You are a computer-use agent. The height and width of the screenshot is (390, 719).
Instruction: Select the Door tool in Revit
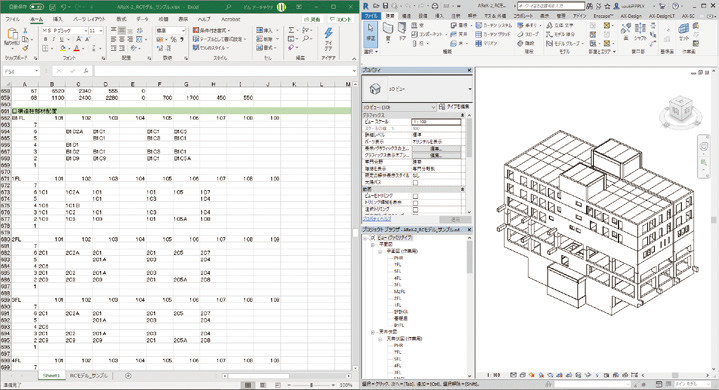click(x=402, y=31)
